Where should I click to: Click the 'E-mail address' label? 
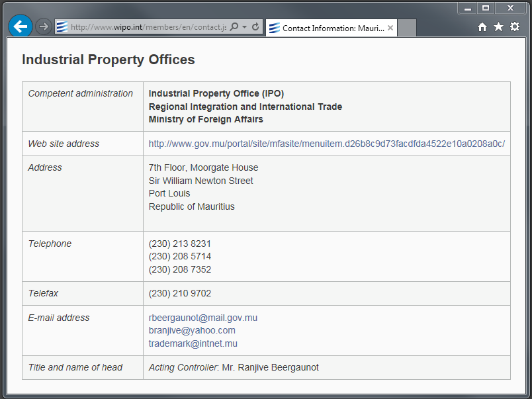[59, 318]
